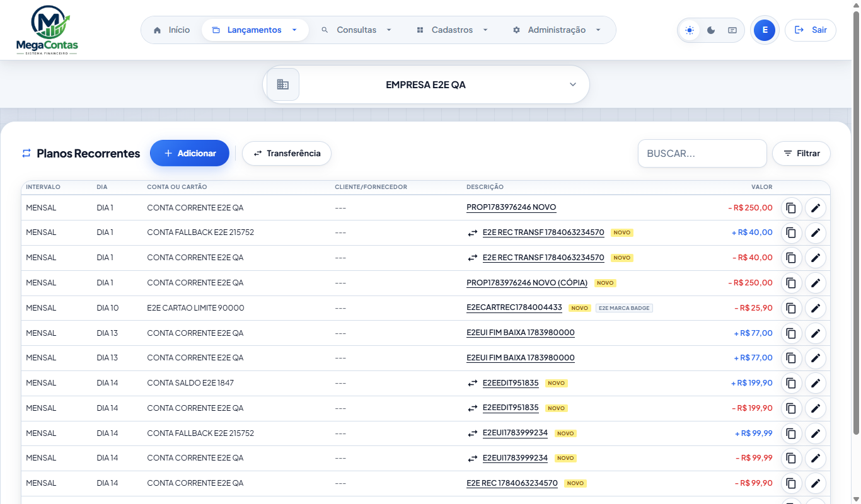Select the Lançamentos menu label
Screen dimensions: 861x504
pos(254,30)
